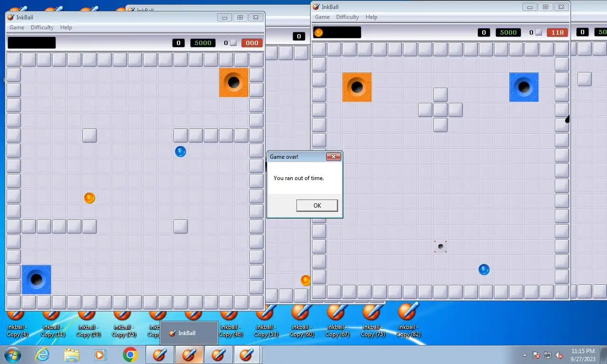Click the blue hole in left InkBall window
This screenshot has width=607, height=364.
[x=37, y=280]
